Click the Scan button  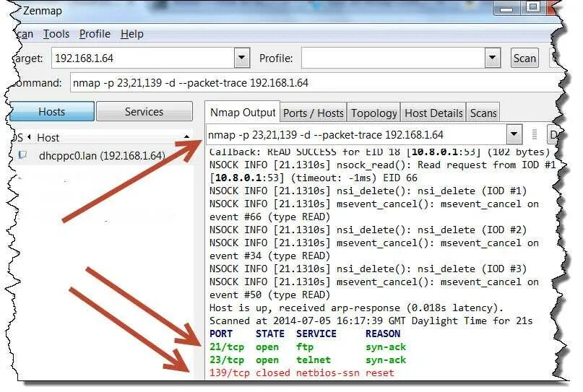524,58
